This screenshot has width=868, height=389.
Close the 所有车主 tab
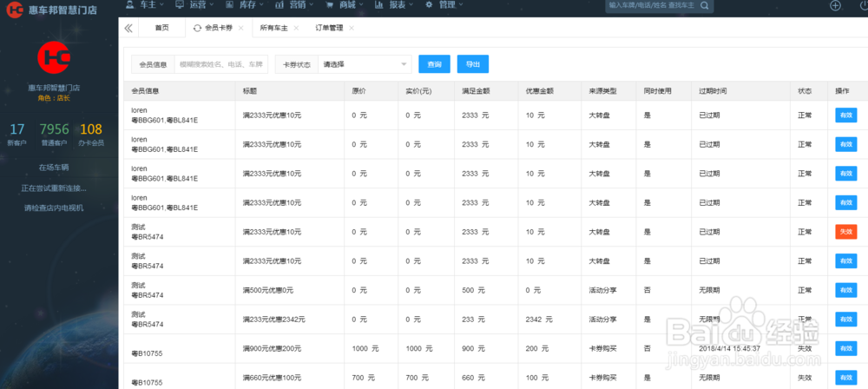296,29
